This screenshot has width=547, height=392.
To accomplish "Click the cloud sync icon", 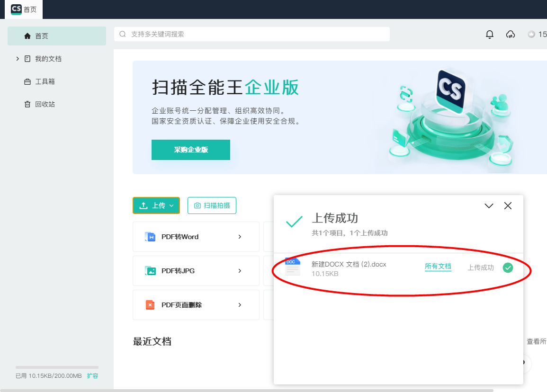I will 510,35.
